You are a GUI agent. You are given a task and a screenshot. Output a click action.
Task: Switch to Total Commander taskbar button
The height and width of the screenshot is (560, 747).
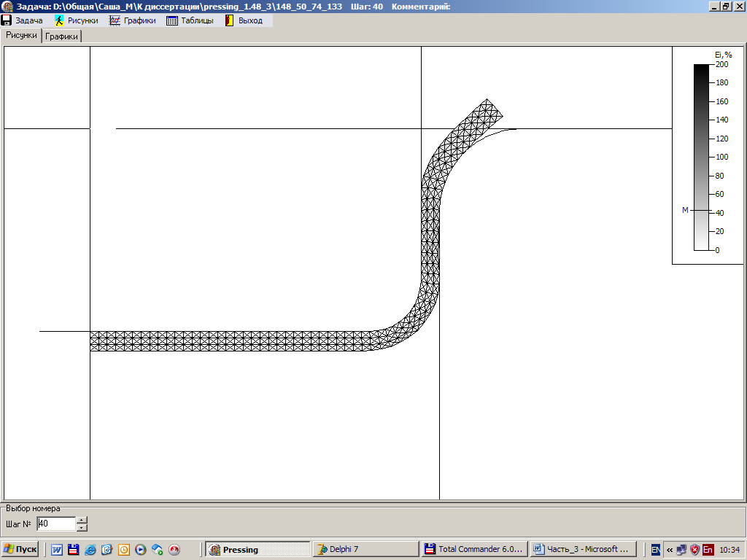tap(474, 549)
